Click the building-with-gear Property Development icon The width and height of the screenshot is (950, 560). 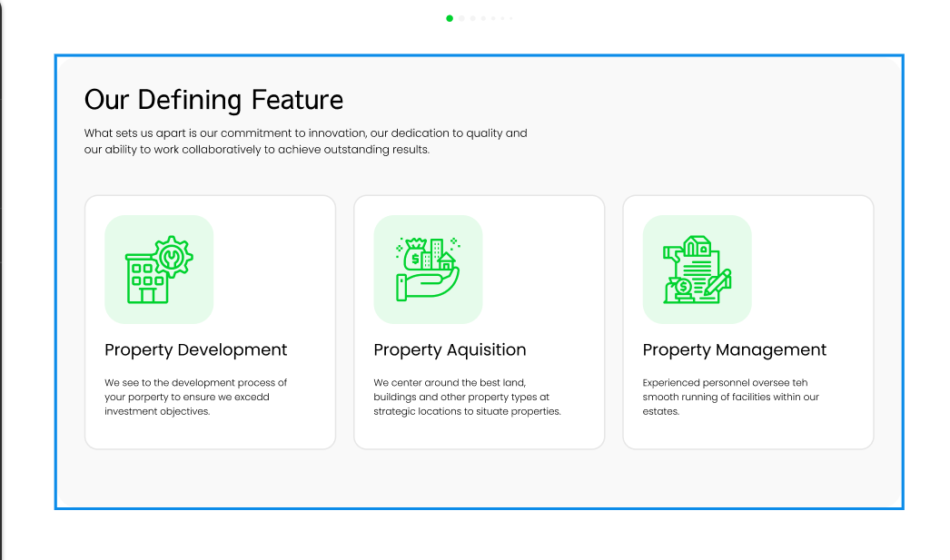pyautogui.click(x=159, y=270)
